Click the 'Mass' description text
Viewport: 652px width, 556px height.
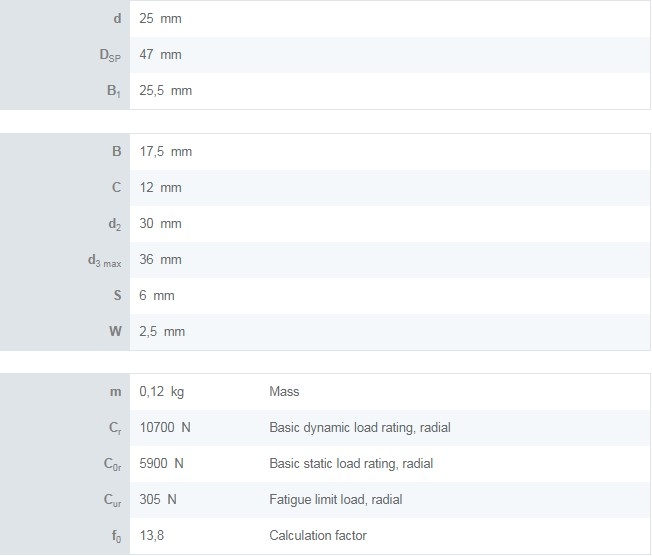[x=284, y=391]
